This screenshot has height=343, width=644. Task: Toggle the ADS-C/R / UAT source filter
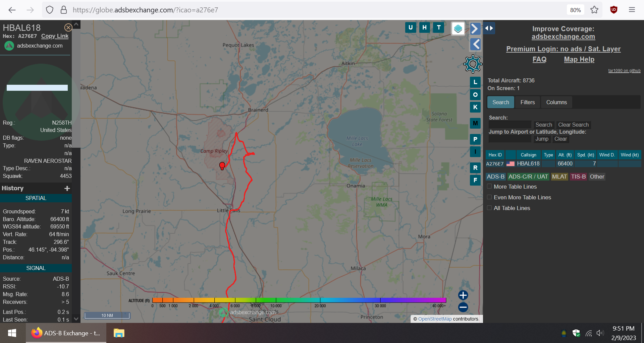coord(528,177)
